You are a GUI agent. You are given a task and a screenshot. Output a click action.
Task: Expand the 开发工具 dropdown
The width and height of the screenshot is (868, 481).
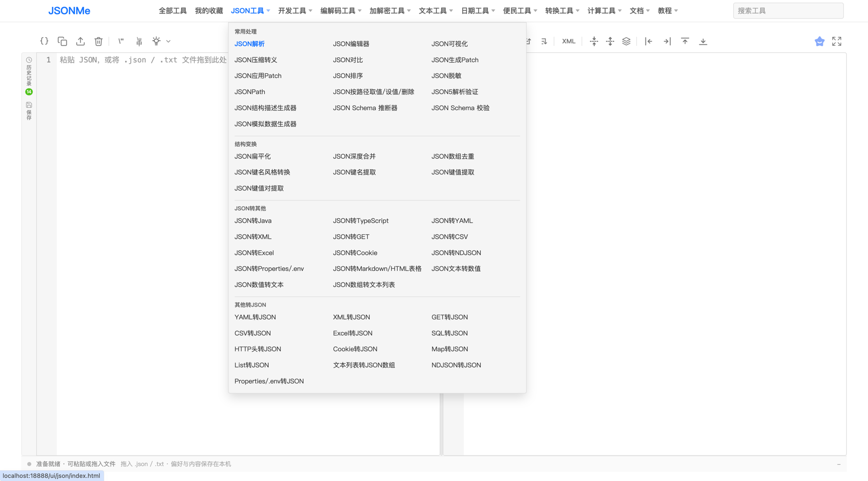tap(295, 11)
